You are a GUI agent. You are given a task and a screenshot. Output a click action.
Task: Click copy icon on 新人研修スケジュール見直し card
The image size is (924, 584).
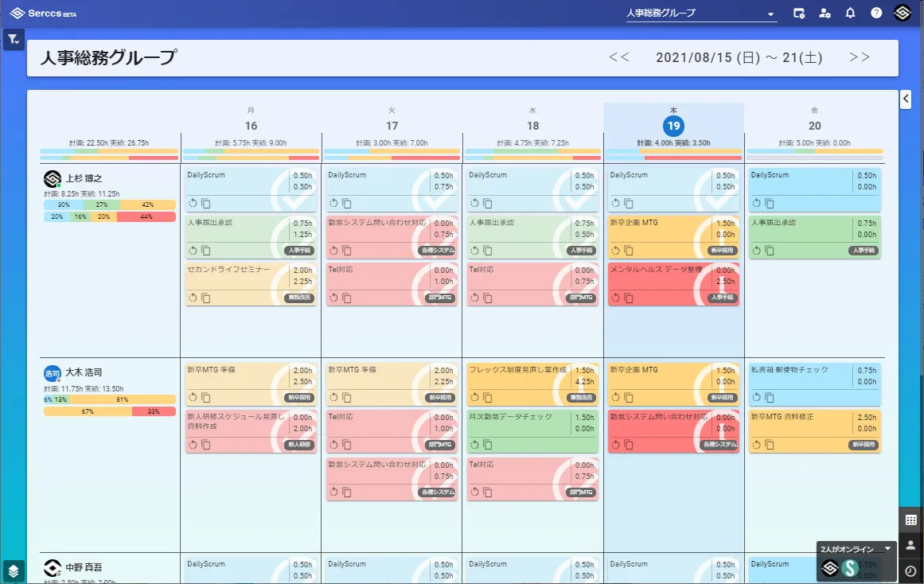click(x=205, y=445)
